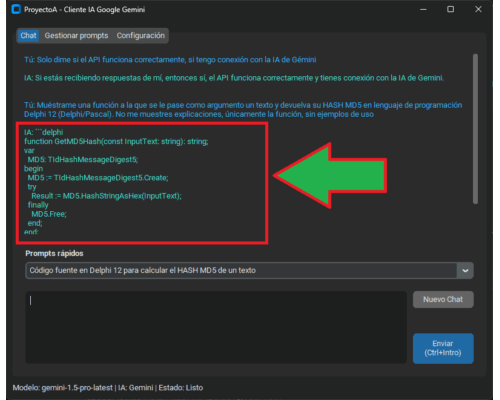
Task: Click the 'Prompts rápidos' label
Action: [54, 253]
